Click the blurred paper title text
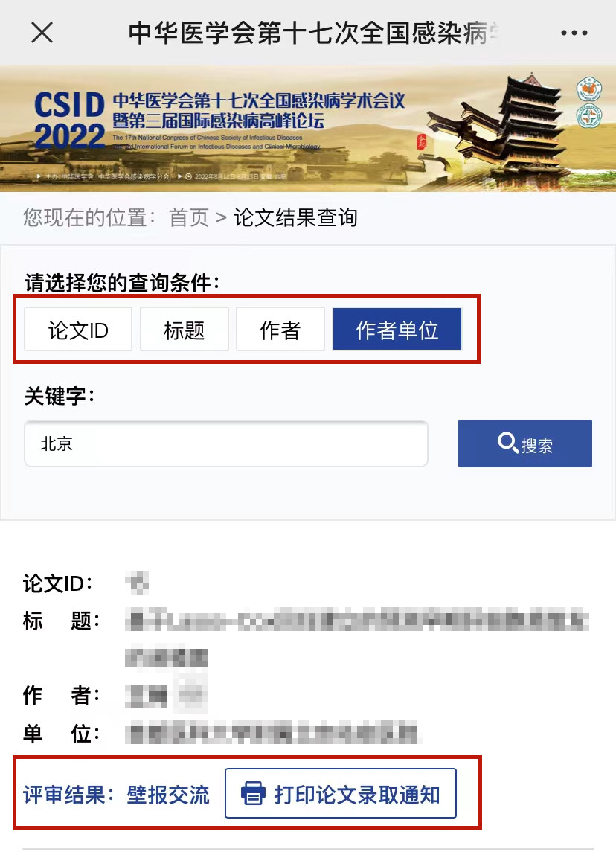The width and height of the screenshot is (616, 852). pos(357,638)
